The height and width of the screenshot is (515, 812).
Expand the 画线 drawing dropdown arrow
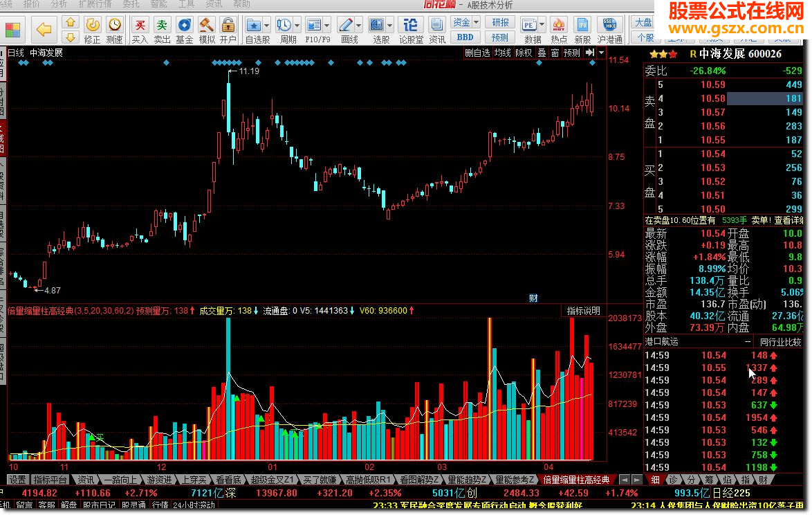358,25
